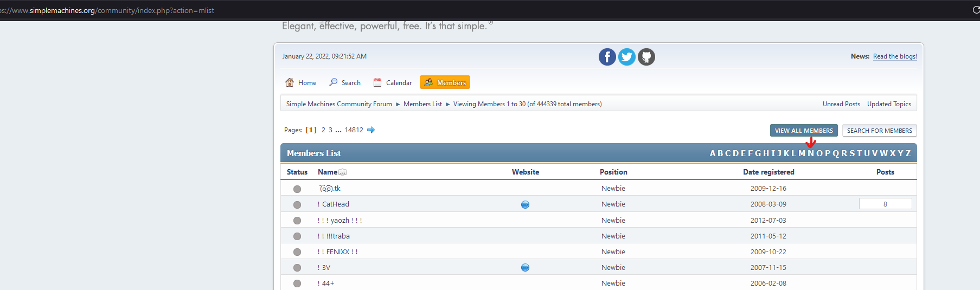Open member profile ! CatHead
Image resolution: width=980 pixels, height=290 pixels.
click(x=334, y=204)
